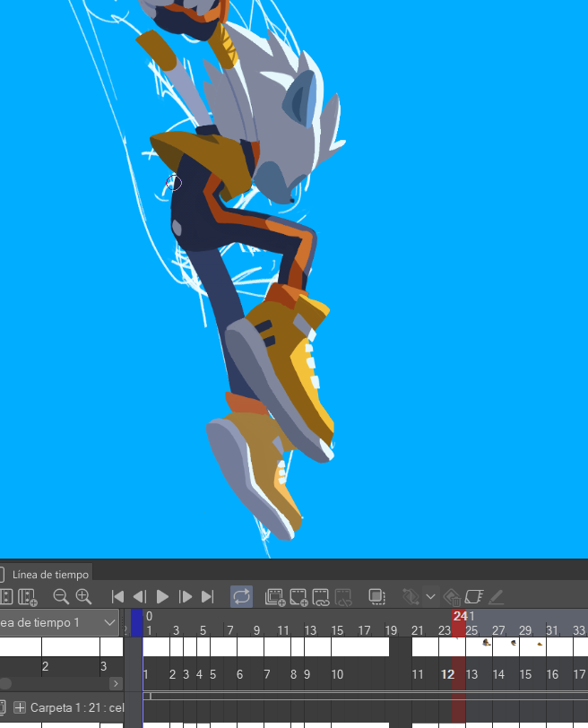
Task: Click the layer list horizontal scrollbar thumb
Action: coord(5,683)
